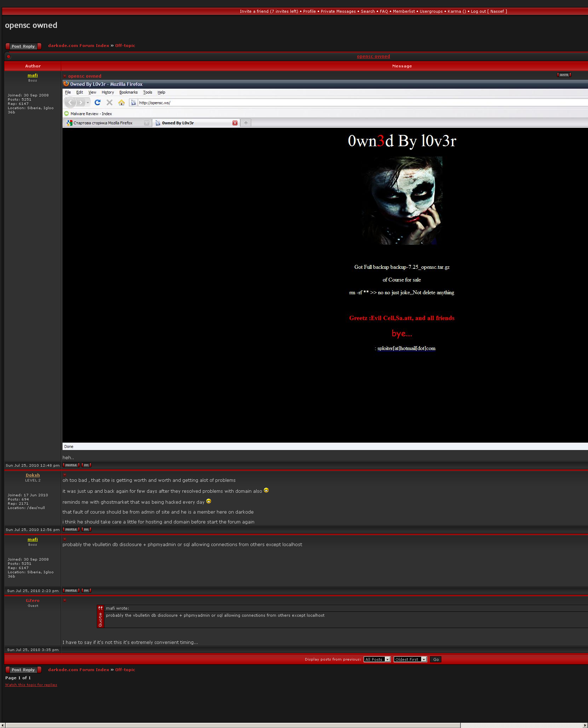Open the Bookmarks menu in Firefox
The height and width of the screenshot is (728, 588).
[128, 92]
